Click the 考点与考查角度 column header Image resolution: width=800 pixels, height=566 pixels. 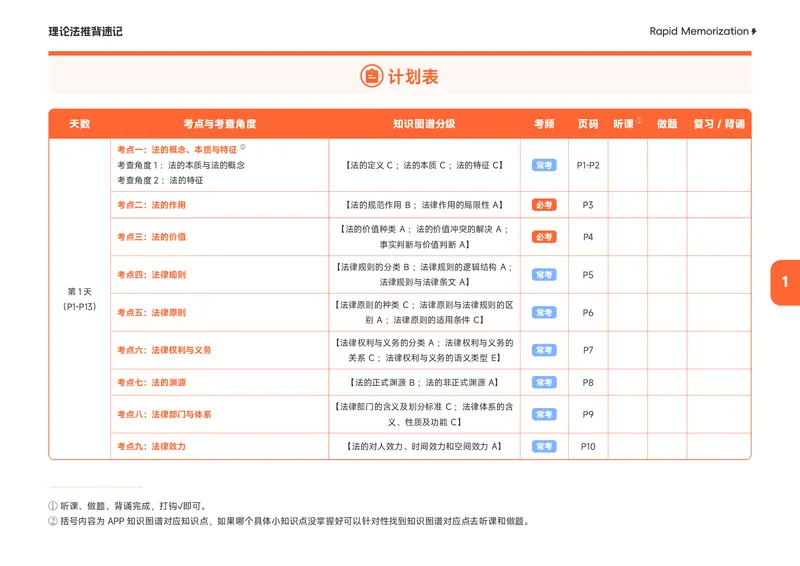pyautogui.click(x=220, y=124)
